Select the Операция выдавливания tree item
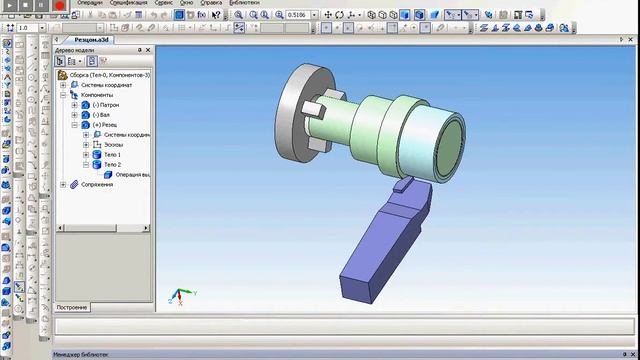This screenshot has height=360, width=640. tap(133, 175)
